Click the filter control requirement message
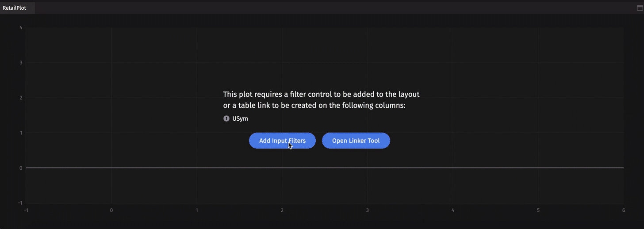Screen dimensions: 644x229 click(x=321, y=100)
